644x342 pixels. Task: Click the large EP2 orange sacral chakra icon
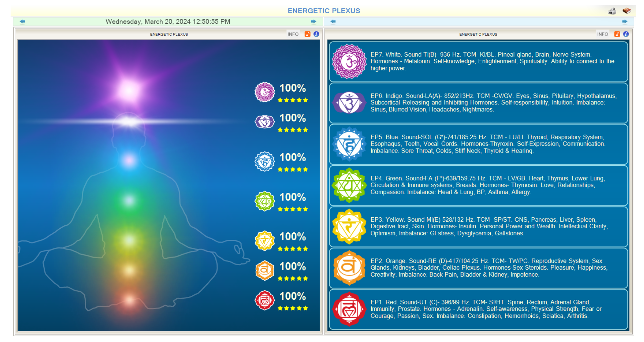349,268
